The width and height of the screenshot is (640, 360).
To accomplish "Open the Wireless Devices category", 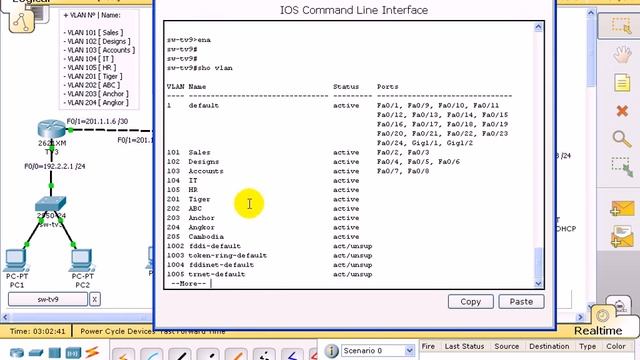I will pos(73,353).
